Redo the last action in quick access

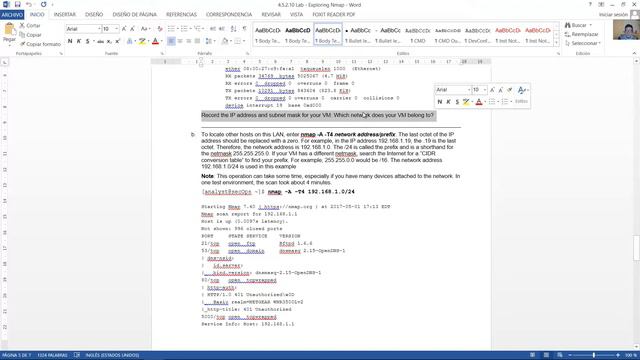pos(43,4)
